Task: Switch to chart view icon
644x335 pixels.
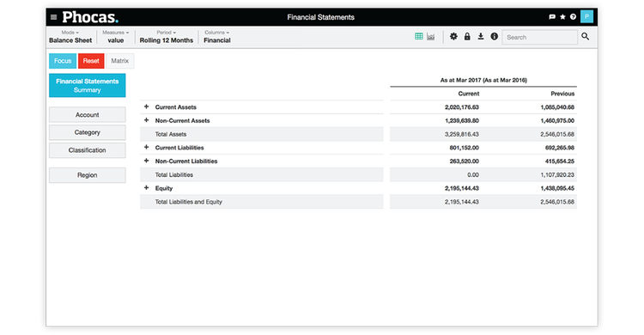Action: (430, 37)
